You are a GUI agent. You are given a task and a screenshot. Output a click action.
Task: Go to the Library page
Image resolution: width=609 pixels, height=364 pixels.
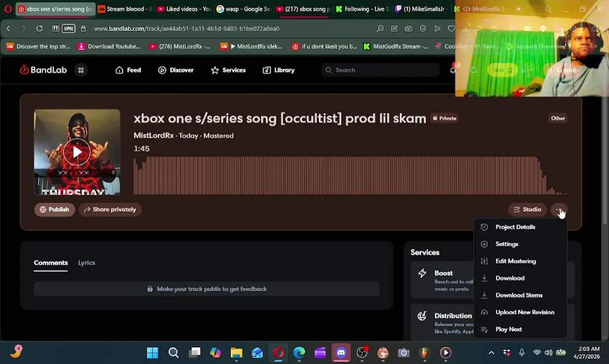279,70
